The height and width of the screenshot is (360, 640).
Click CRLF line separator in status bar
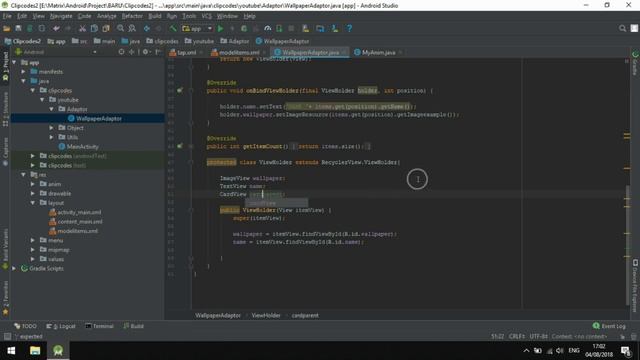point(517,337)
